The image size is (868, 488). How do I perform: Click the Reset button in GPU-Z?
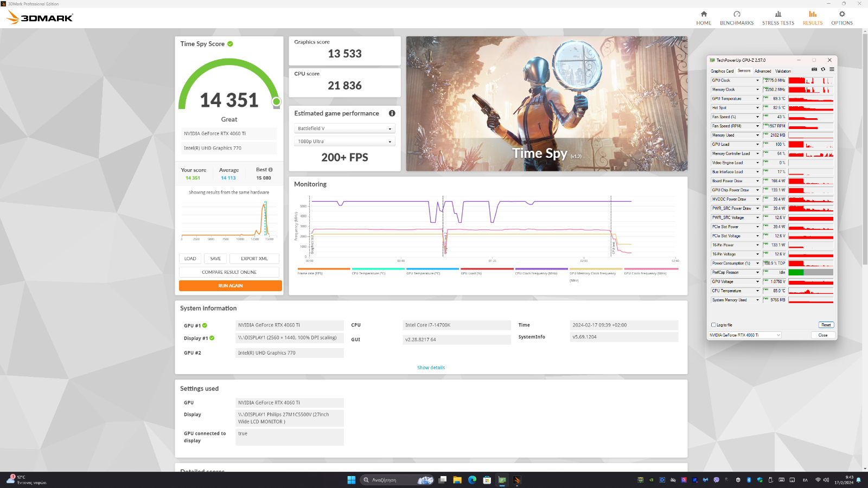pos(826,325)
